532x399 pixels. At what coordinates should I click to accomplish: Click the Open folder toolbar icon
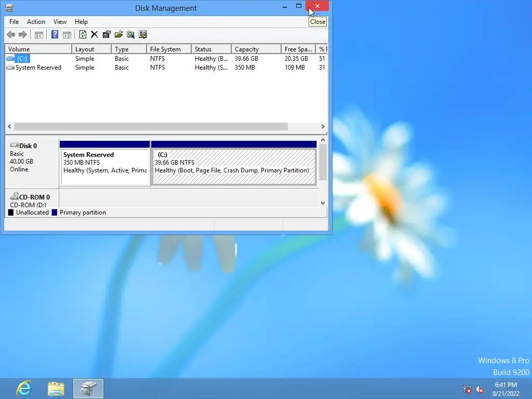pyautogui.click(x=119, y=34)
